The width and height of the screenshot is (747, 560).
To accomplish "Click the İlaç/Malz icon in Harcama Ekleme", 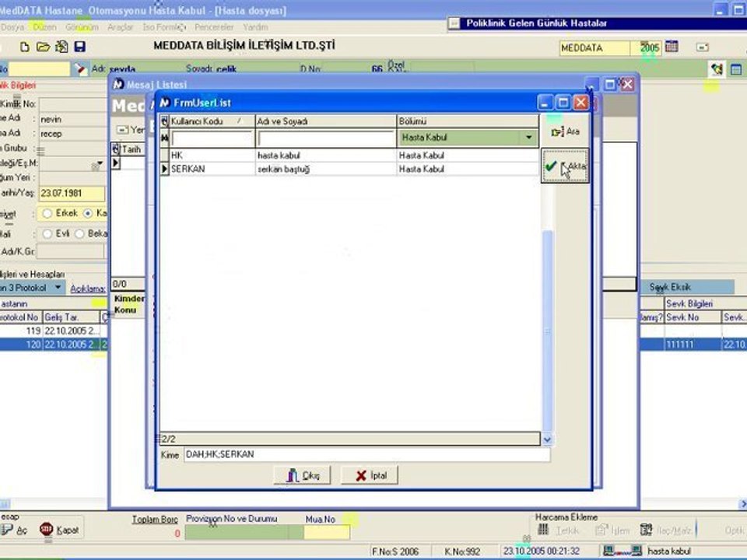I will coord(646,530).
